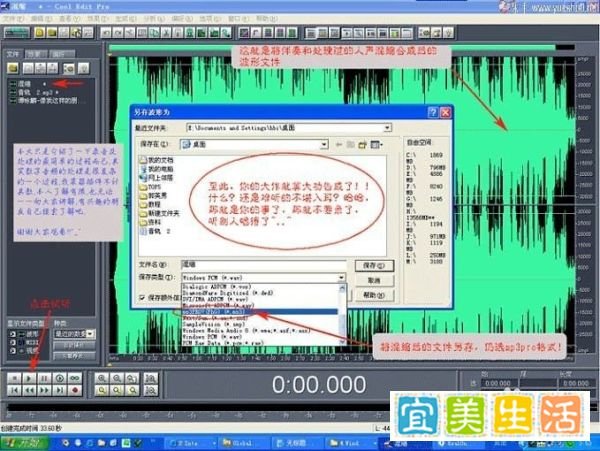Click the Zoom Out Full magnifier icon
This screenshot has width=600, height=451.
click(x=132, y=378)
